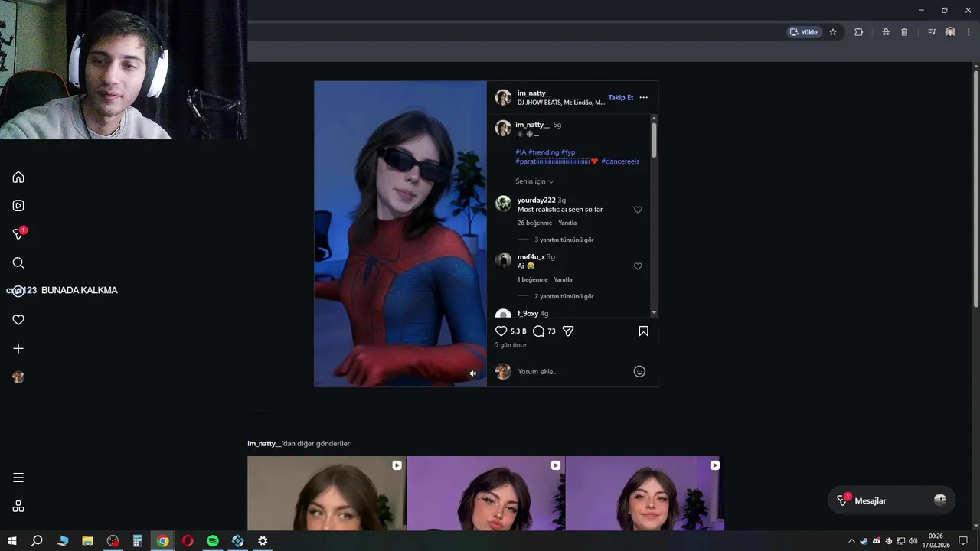Open the emoji picker in comment box
980x551 pixels.
coord(639,371)
